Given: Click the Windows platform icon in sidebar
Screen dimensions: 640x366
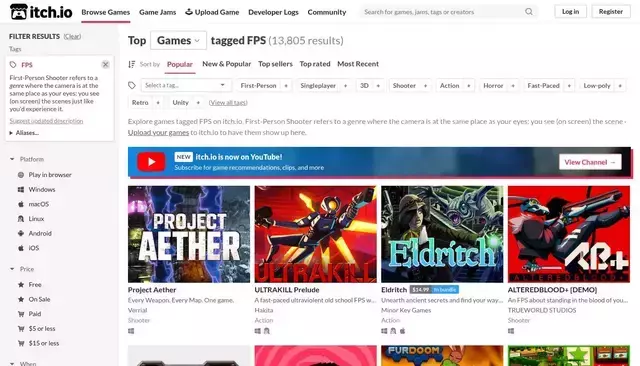Looking at the screenshot, I should click(x=21, y=189).
